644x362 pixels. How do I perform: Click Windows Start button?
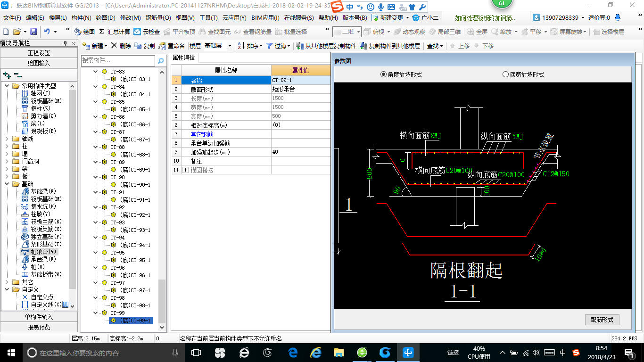(11, 352)
